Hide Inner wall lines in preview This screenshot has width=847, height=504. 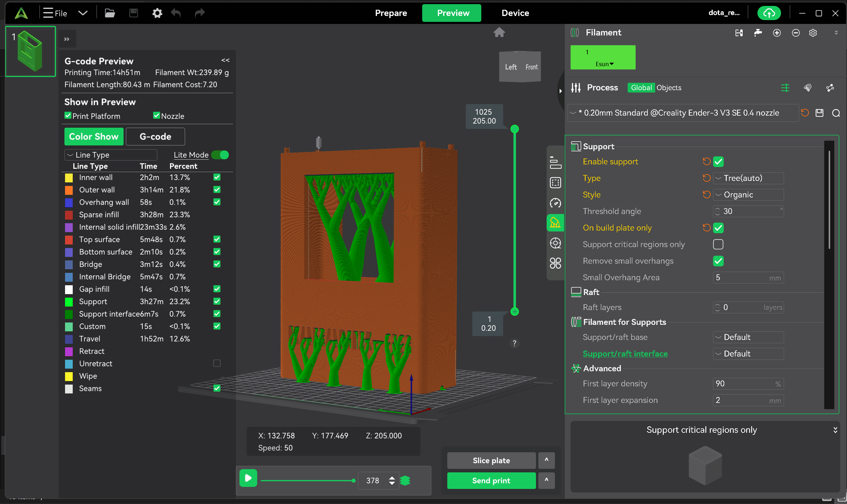pyautogui.click(x=217, y=177)
